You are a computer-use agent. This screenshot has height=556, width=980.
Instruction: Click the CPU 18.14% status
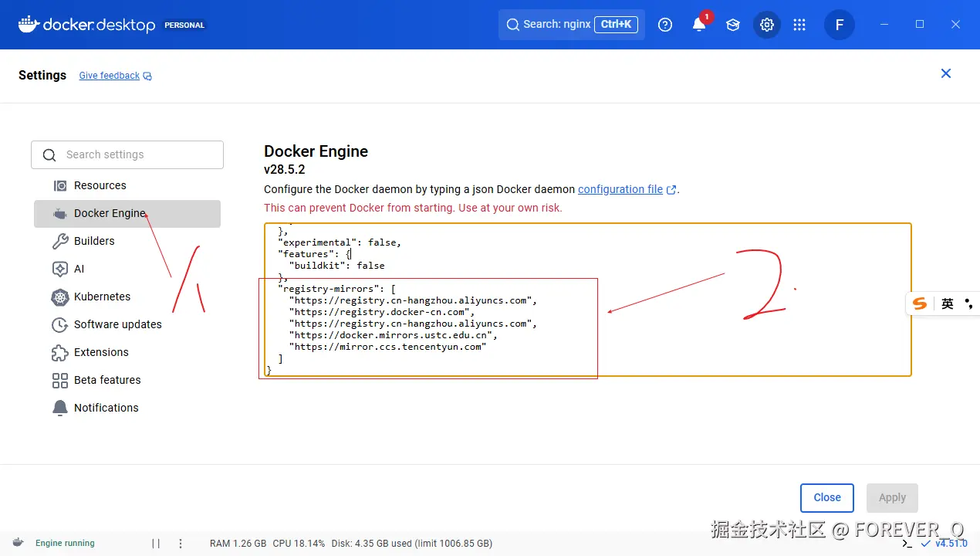coord(299,543)
